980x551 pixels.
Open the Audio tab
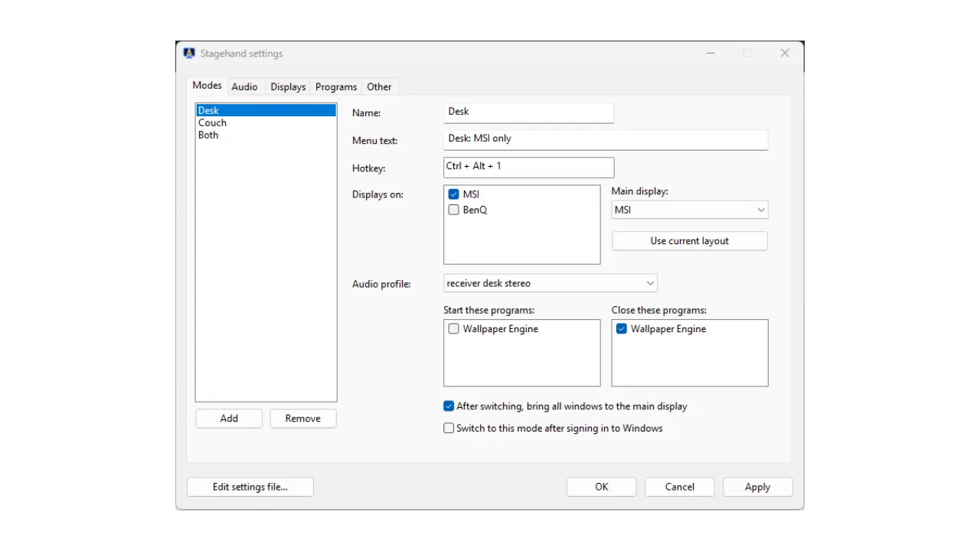tap(244, 87)
